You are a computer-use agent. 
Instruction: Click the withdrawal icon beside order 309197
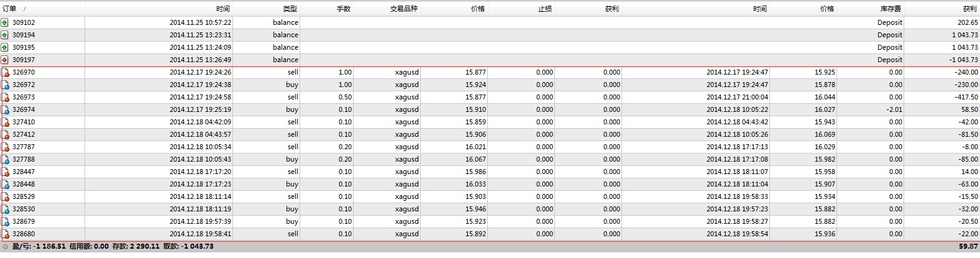pos(5,60)
